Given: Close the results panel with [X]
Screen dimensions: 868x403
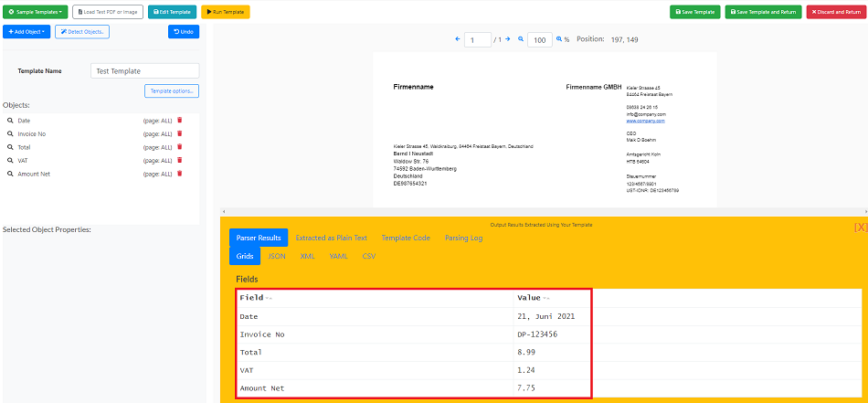Looking at the screenshot, I should 861,227.
